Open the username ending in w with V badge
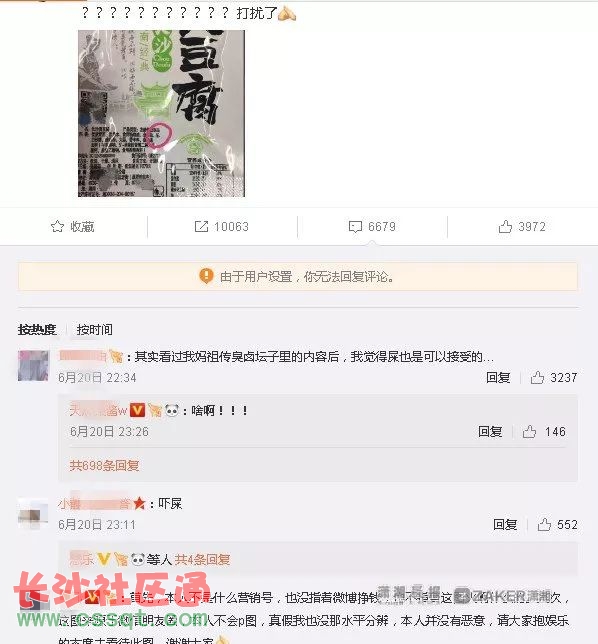Screen dimensions: 598x644 pos(98,410)
